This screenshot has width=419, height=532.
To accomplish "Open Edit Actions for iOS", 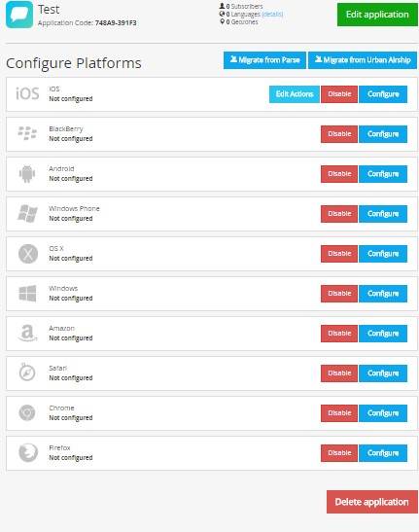I will click(x=295, y=94).
